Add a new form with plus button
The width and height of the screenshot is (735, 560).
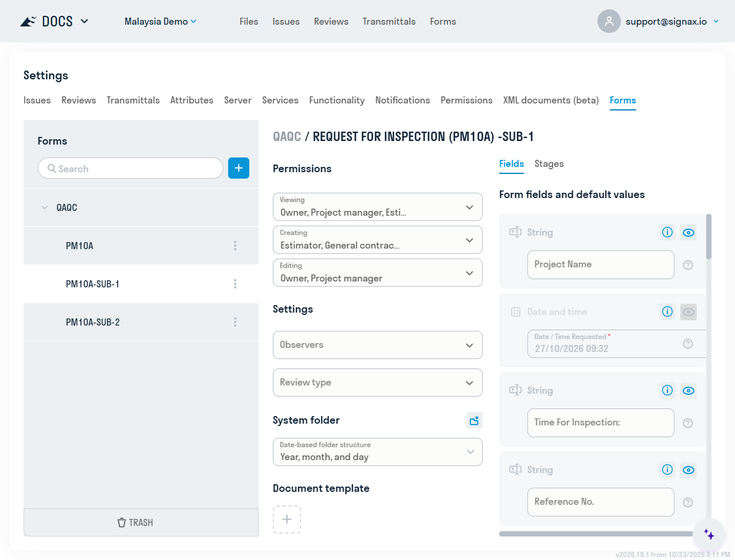tap(239, 168)
